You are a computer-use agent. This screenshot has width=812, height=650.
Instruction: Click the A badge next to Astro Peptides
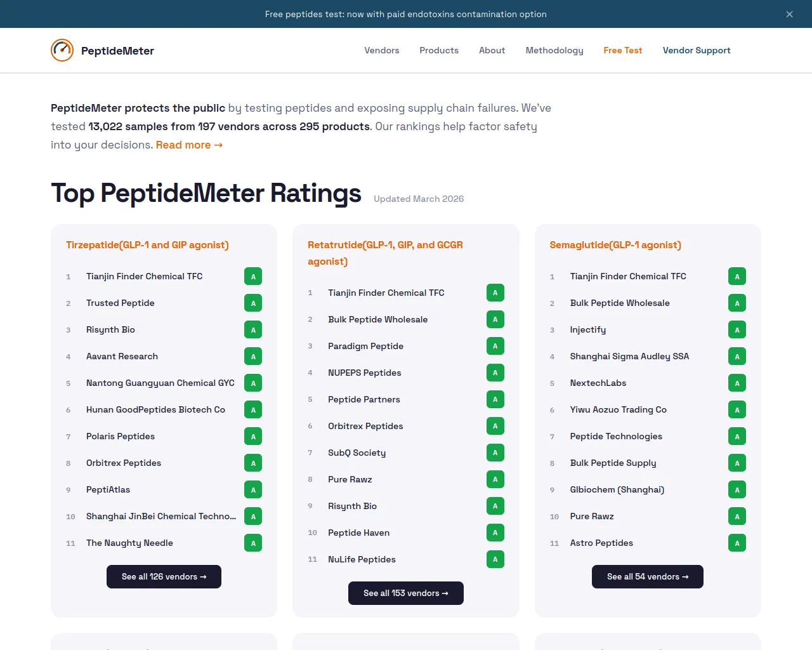[x=737, y=543]
